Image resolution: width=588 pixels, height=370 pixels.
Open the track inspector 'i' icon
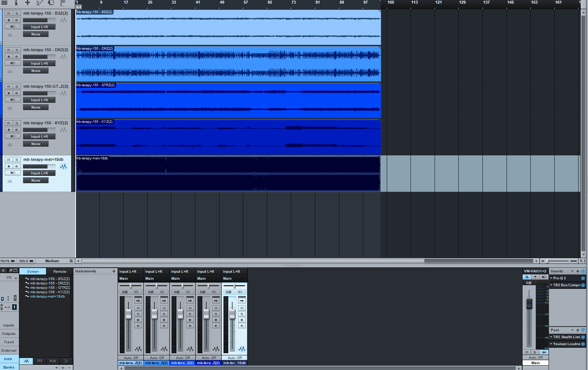16,3
